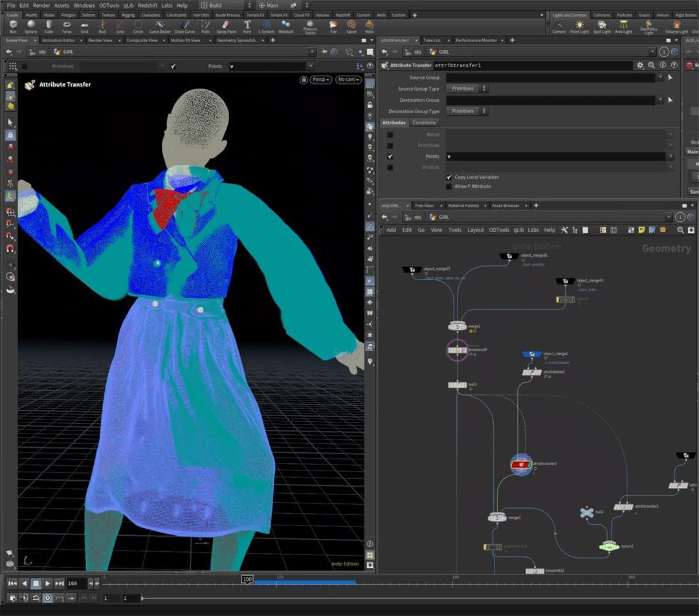Click the Torus shelf tool

(x=67, y=26)
